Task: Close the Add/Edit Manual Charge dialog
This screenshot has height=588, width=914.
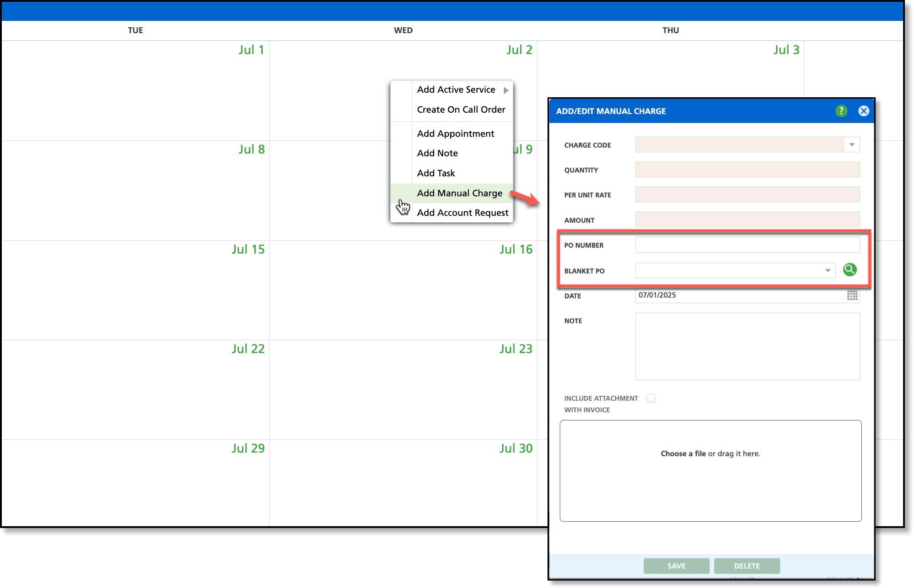Action: tap(864, 111)
